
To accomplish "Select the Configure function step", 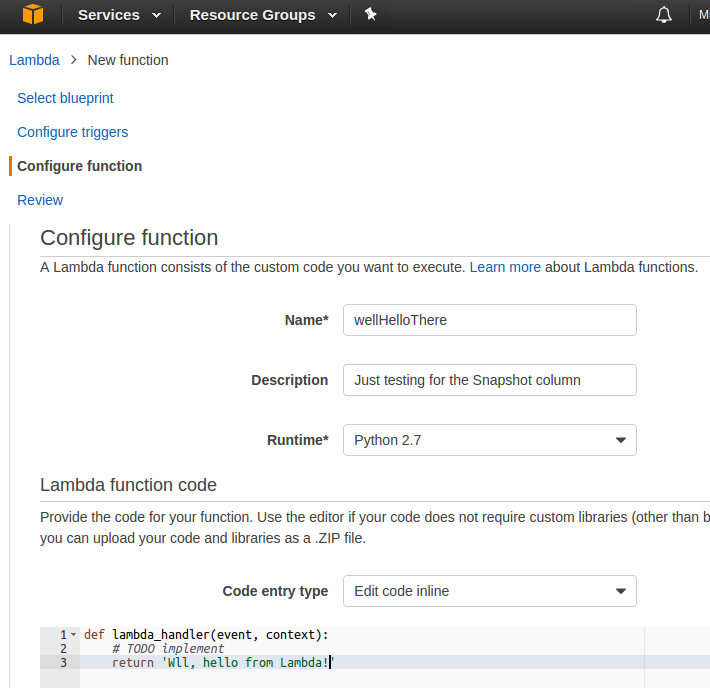I will pos(80,166).
